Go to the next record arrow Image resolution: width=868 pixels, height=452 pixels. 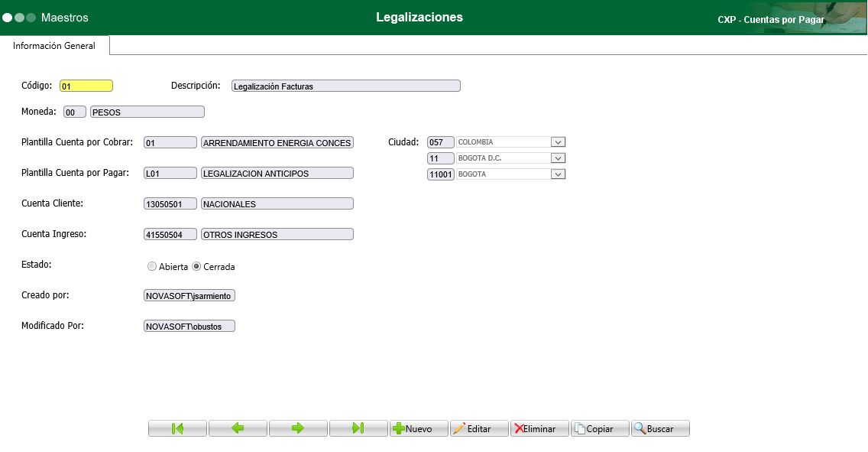click(x=298, y=428)
